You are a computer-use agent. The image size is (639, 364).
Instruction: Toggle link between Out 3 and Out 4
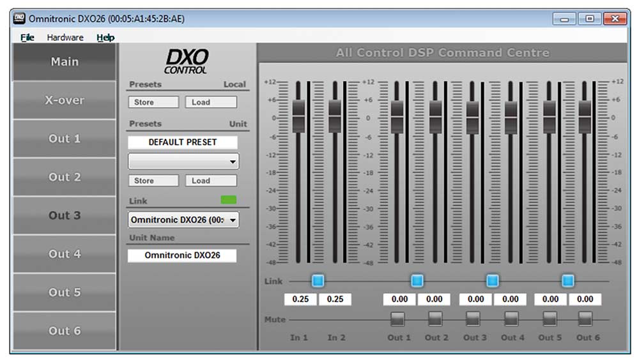pos(492,281)
